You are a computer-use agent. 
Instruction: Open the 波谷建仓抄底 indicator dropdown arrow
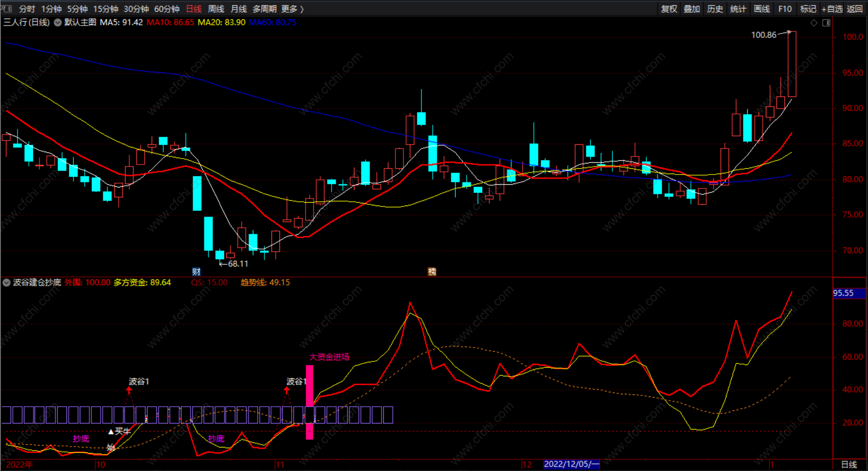[6, 283]
